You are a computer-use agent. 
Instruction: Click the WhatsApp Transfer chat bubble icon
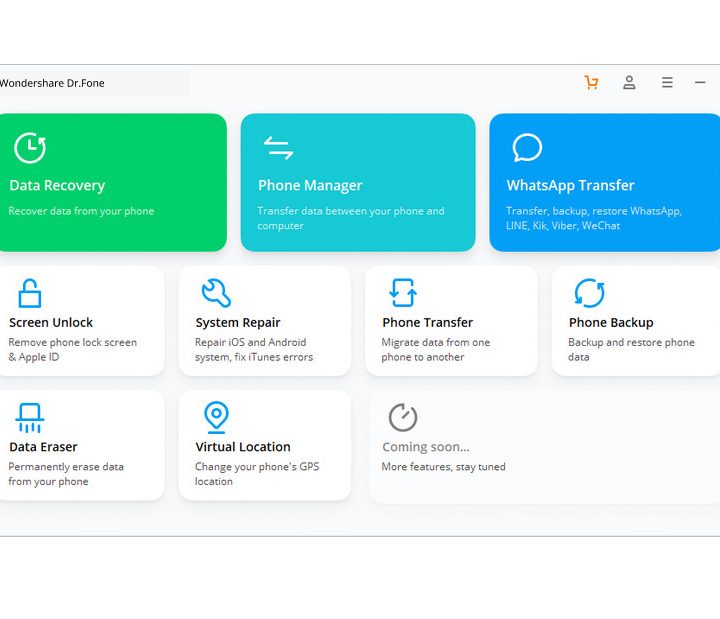(x=527, y=148)
